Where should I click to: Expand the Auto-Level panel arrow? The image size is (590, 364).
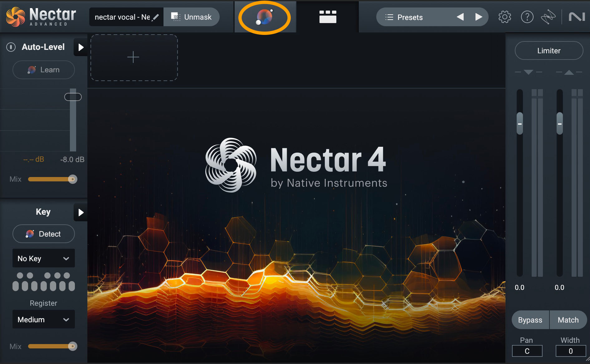(x=80, y=47)
